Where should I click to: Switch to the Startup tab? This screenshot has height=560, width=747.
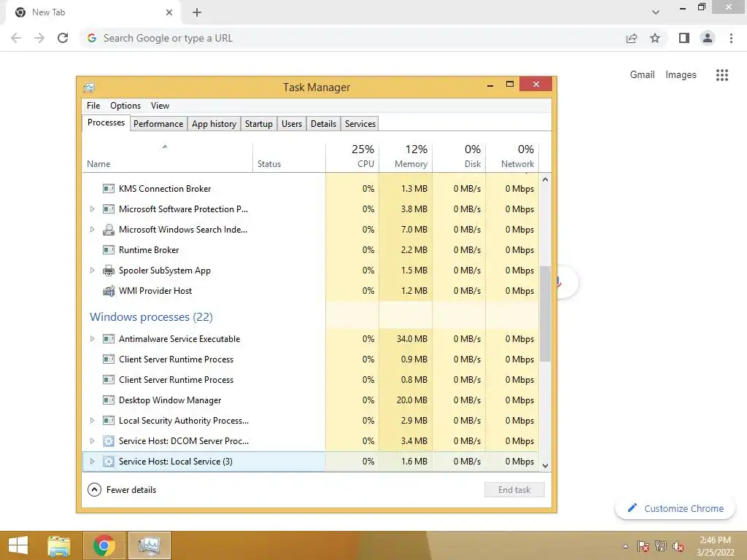point(259,124)
